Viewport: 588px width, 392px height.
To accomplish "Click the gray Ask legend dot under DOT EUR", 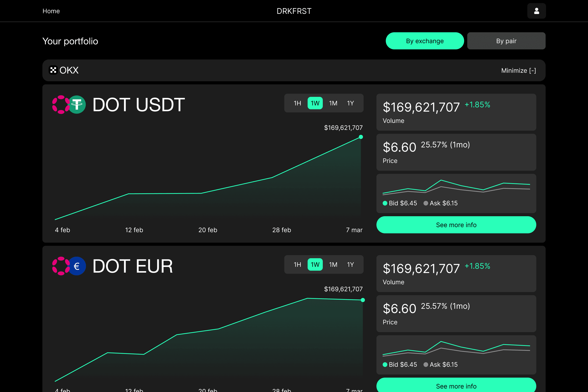I will pos(426,365).
